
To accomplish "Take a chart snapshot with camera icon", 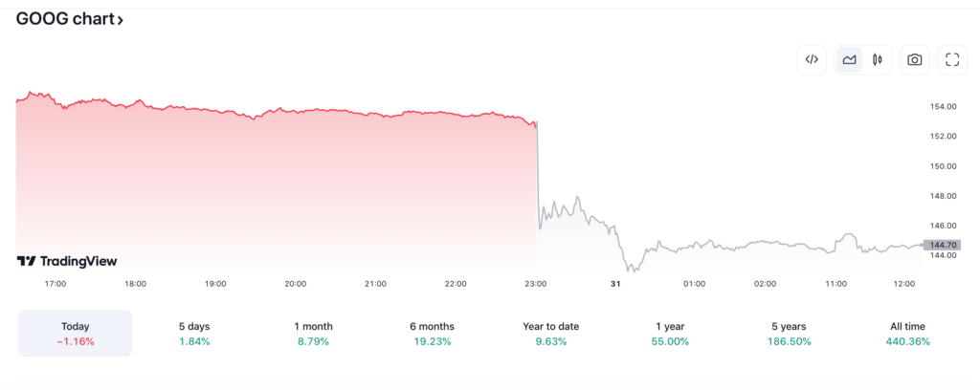I will [915, 59].
